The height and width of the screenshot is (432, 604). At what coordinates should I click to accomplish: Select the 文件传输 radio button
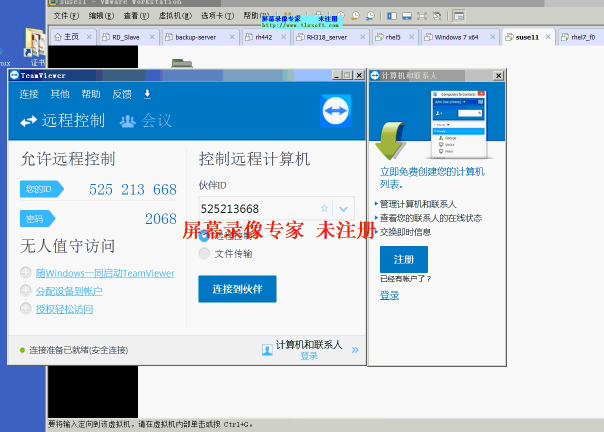[204, 254]
